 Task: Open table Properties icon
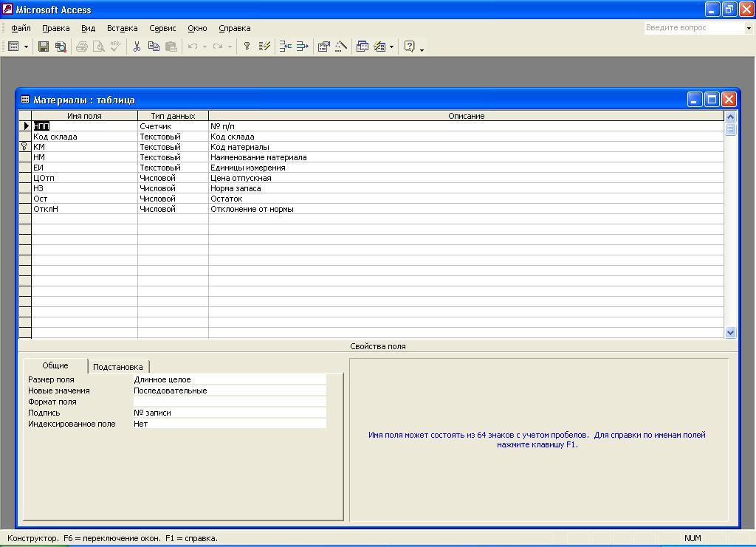click(x=323, y=47)
